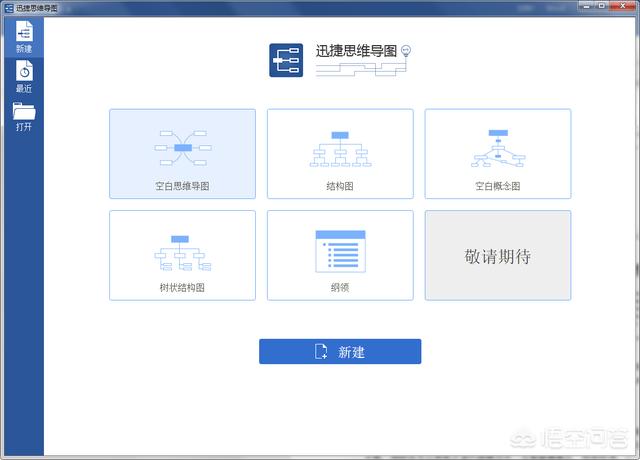Select the 树状结构图 template card

[x=182, y=256]
